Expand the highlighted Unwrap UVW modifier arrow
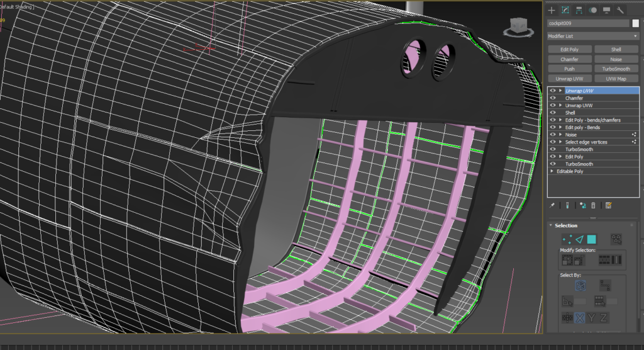This screenshot has width=644, height=350. [x=560, y=91]
